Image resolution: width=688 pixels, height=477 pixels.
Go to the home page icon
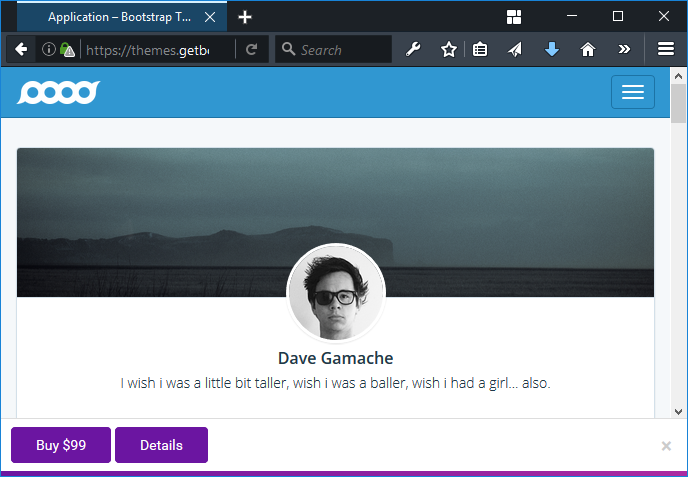tap(588, 49)
